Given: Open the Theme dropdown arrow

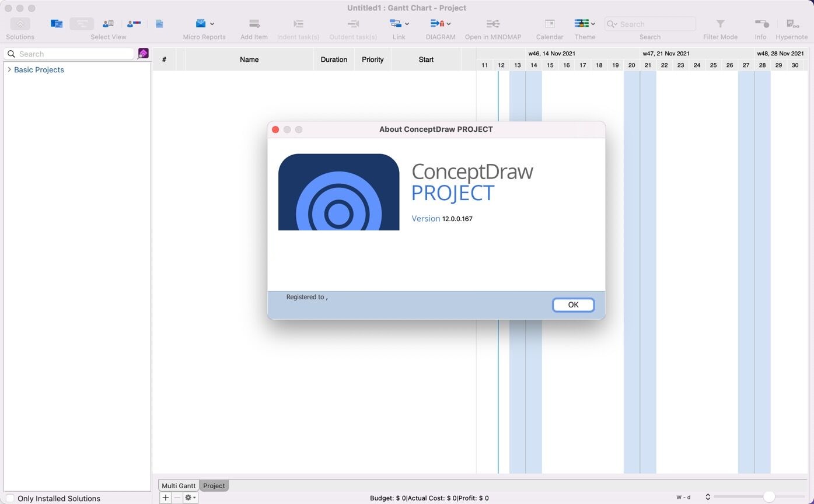Looking at the screenshot, I should click(593, 24).
